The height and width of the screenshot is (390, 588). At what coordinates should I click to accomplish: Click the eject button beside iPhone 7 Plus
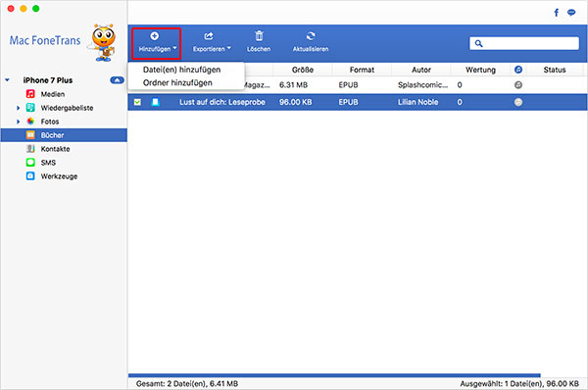[117, 80]
